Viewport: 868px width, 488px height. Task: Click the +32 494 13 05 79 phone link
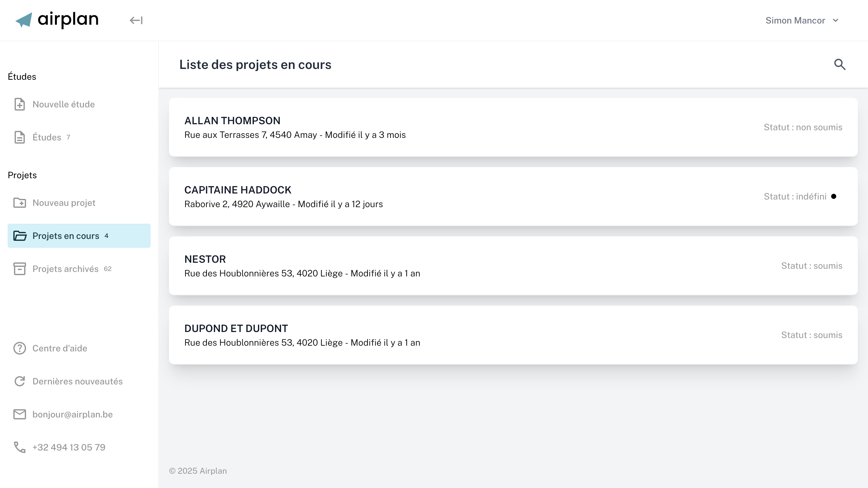pyautogui.click(x=69, y=447)
